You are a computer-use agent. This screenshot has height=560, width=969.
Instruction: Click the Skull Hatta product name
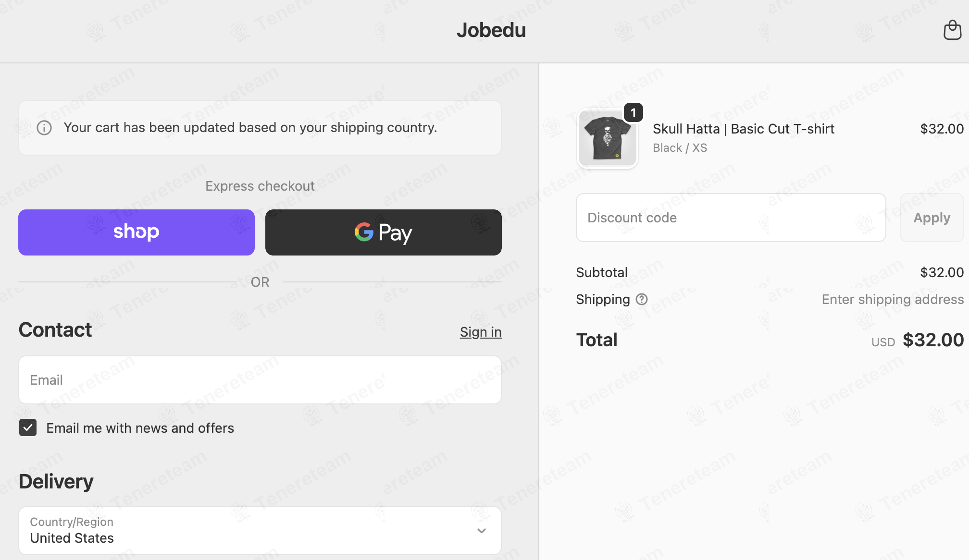744,129
